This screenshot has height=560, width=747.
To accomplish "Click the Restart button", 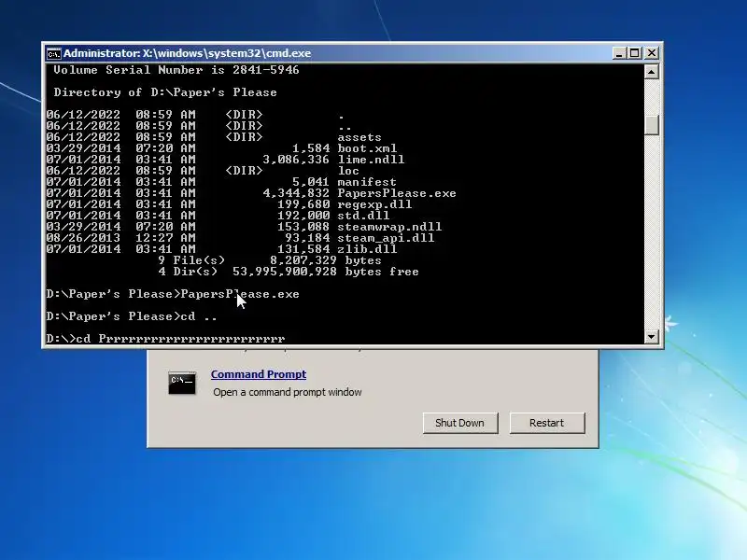I will point(547,423).
